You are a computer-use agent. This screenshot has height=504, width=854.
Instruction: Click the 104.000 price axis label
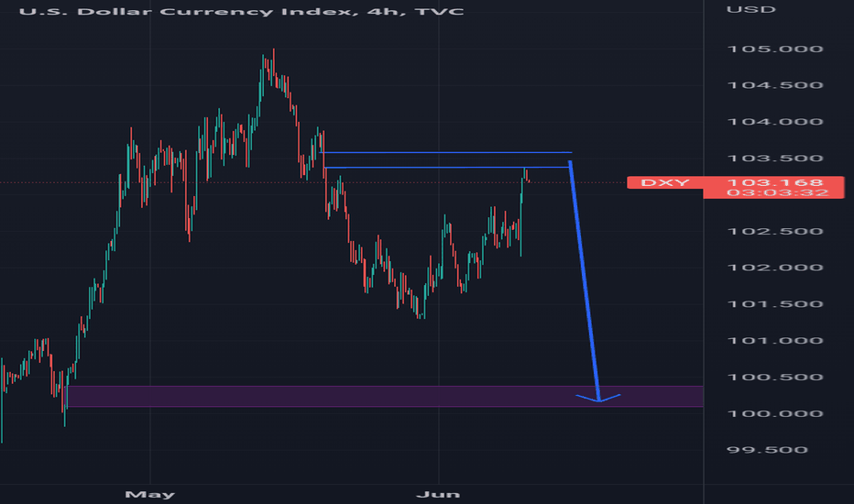point(774,122)
